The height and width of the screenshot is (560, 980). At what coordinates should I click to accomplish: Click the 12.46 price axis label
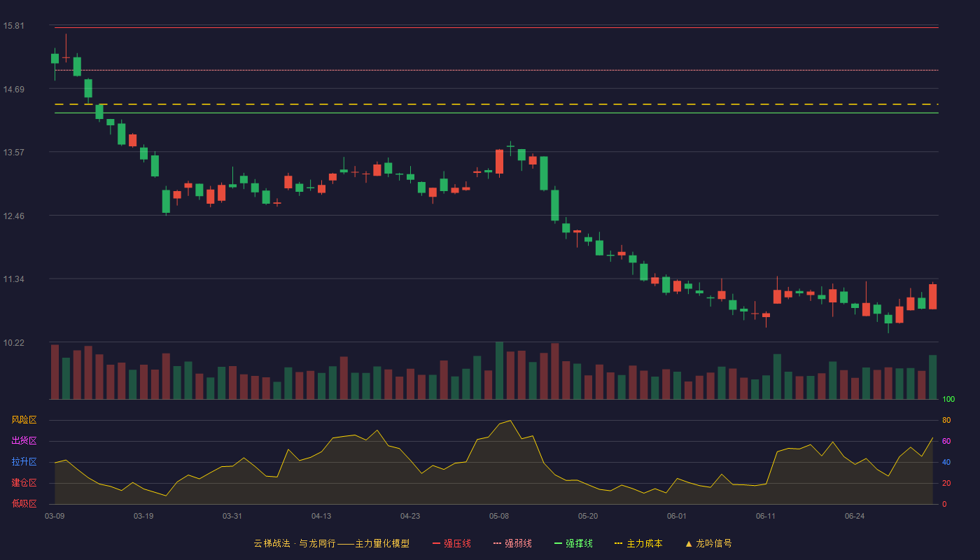click(x=13, y=216)
